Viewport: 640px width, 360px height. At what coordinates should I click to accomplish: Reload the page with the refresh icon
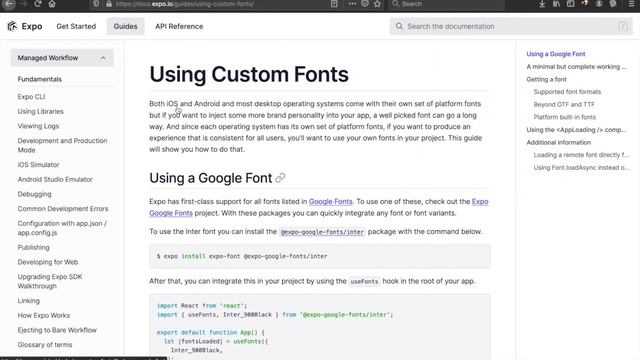tap(38, 4)
